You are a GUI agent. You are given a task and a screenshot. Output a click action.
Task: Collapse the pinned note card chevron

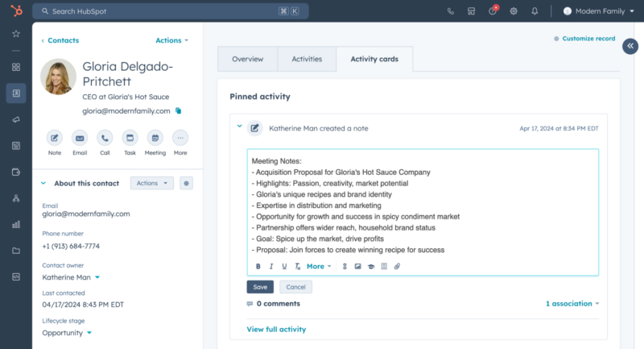point(239,127)
